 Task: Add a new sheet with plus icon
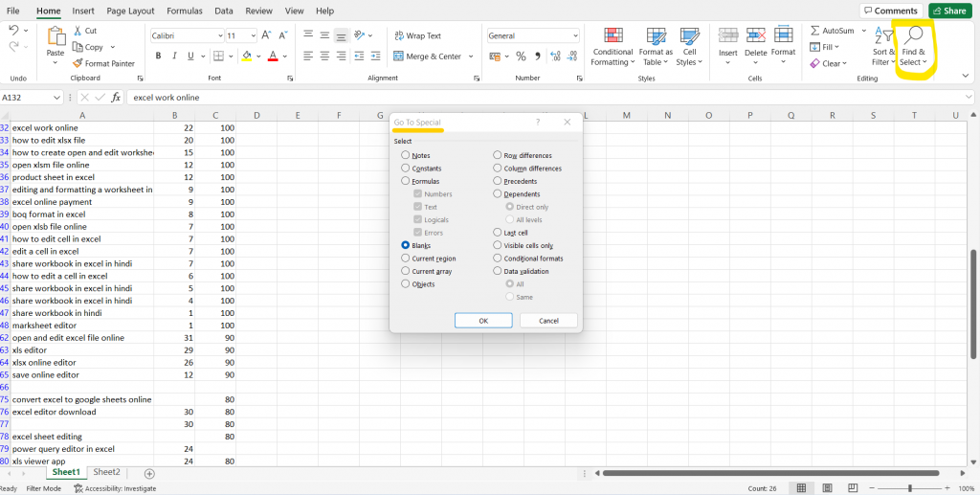pos(149,473)
